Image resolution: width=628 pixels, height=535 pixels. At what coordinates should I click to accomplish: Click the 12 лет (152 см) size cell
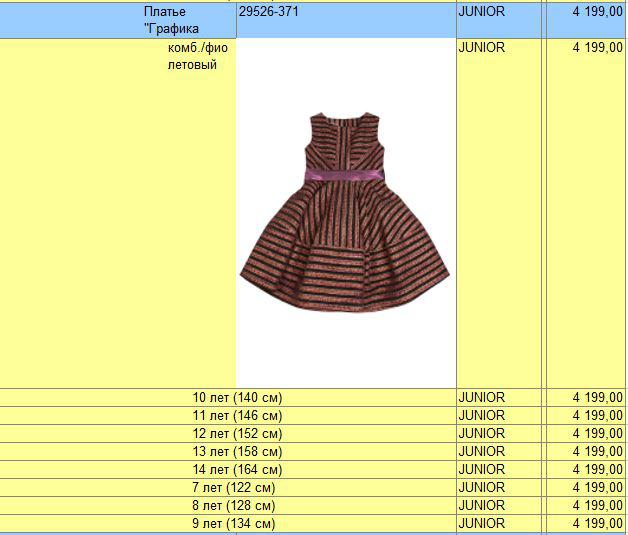237,434
